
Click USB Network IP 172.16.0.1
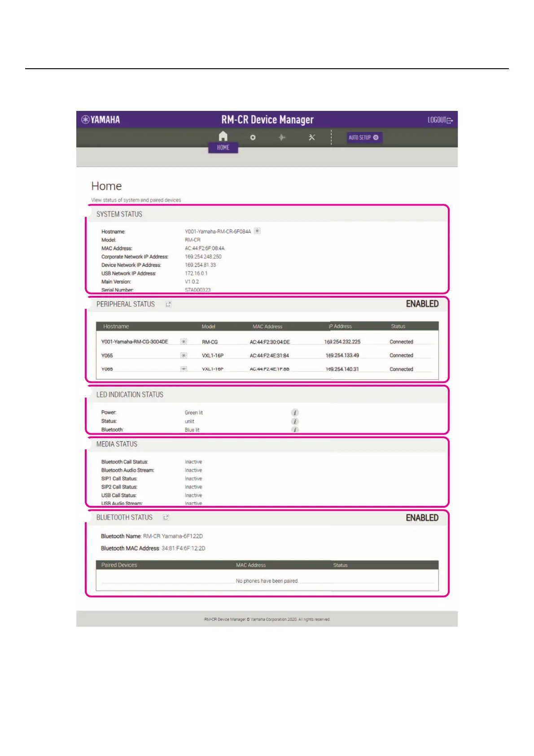click(x=196, y=273)
